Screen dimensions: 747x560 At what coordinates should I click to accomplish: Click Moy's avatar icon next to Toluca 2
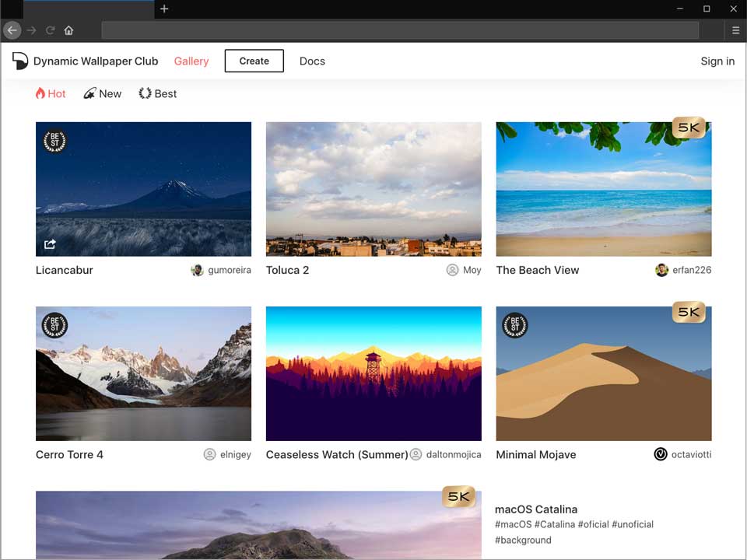coord(452,270)
